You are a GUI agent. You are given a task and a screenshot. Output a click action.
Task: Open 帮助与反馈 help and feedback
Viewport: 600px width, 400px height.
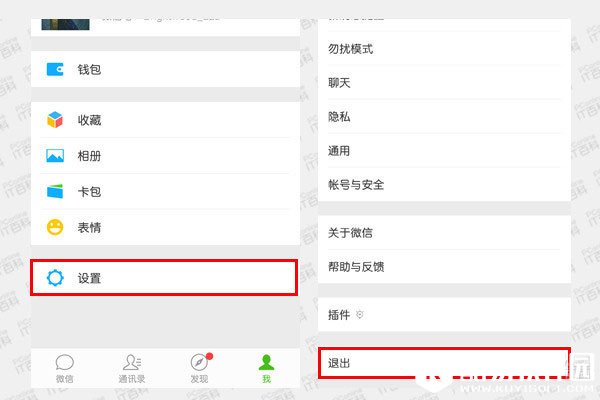pos(444,267)
